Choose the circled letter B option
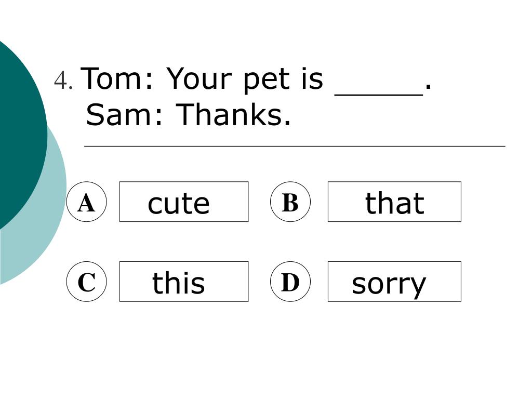 [x=290, y=202]
